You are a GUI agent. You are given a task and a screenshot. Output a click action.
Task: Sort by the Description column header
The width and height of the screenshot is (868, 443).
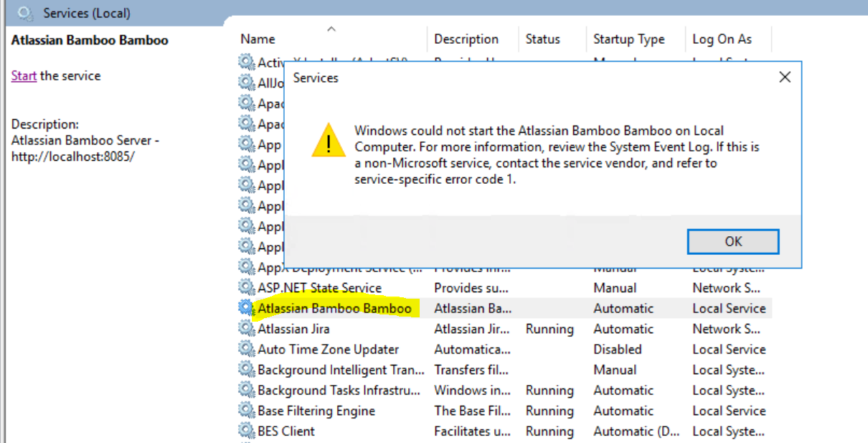coord(466,39)
